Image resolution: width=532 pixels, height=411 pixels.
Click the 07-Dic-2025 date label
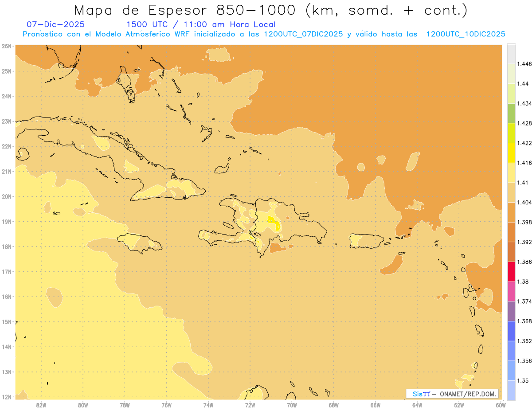tap(56, 24)
